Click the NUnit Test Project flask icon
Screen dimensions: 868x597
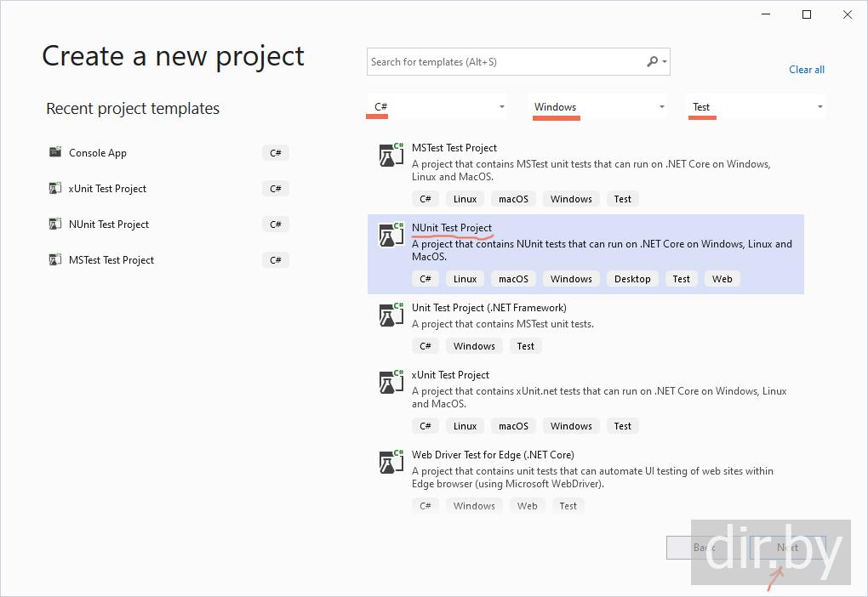[391, 235]
